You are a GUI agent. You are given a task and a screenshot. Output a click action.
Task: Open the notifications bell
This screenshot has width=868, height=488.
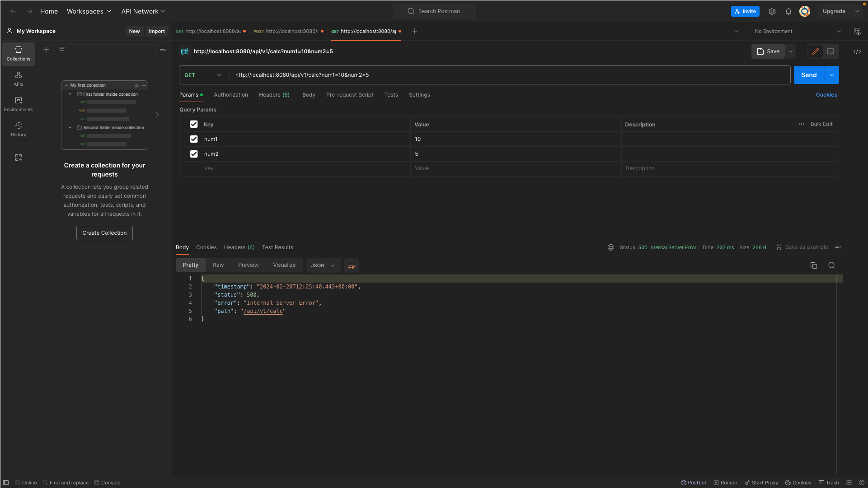coord(788,11)
